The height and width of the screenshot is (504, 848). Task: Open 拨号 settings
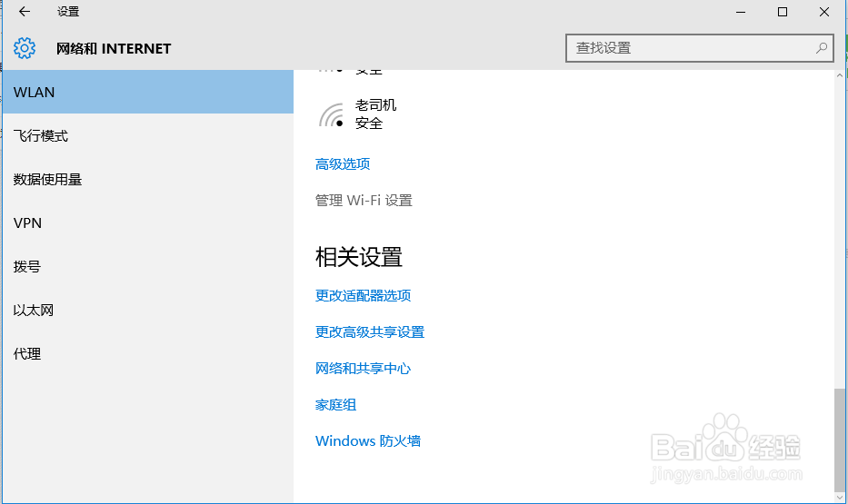coord(148,266)
